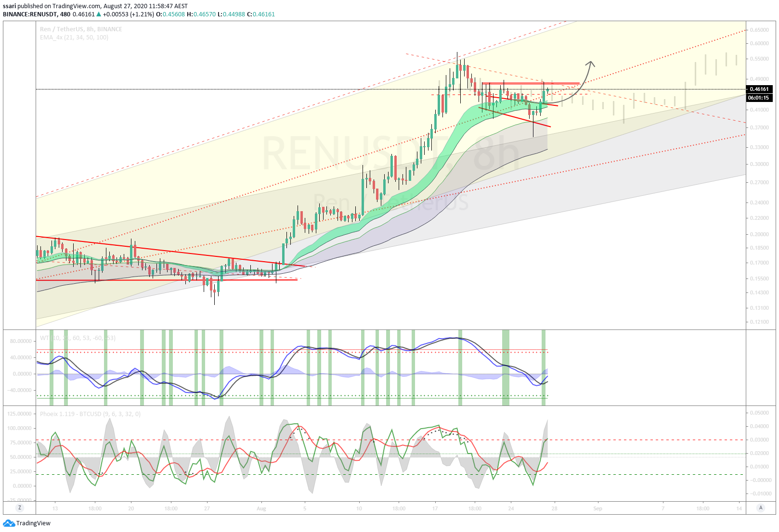Click the 0.60000 price axis label
The height and width of the screenshot is (532, 779).
(759, 43)
